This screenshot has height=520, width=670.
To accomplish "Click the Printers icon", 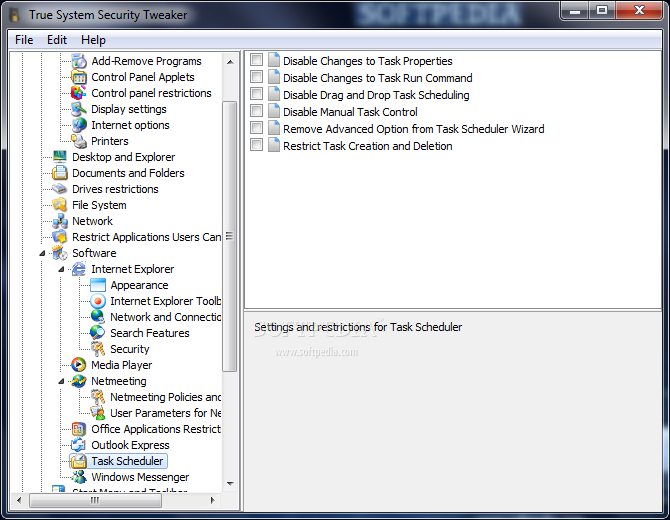I will coord(79,141).
